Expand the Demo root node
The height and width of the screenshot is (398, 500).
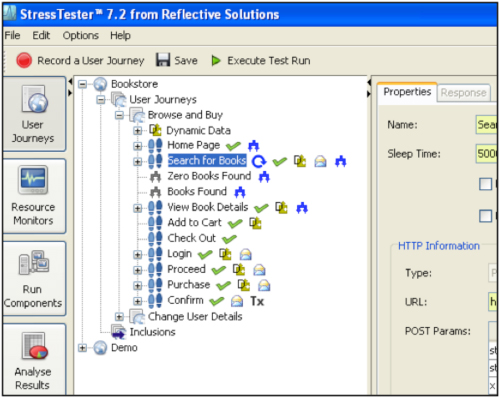82,348
